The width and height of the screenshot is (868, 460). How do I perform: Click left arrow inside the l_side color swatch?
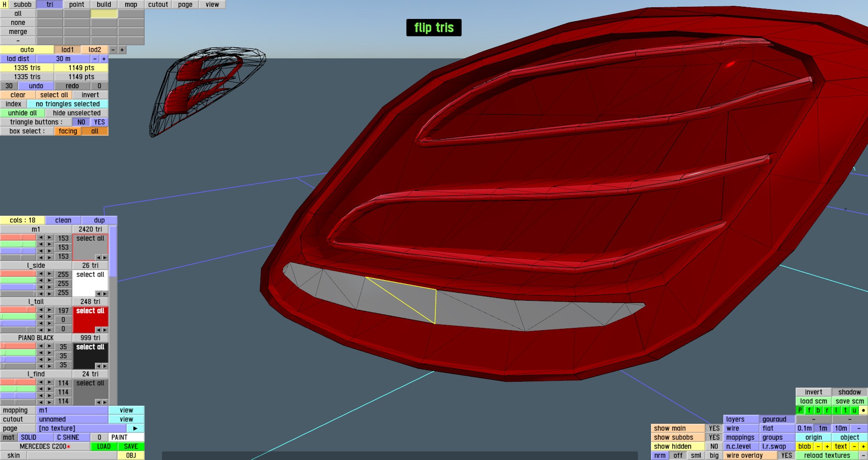tap(99, 294)
